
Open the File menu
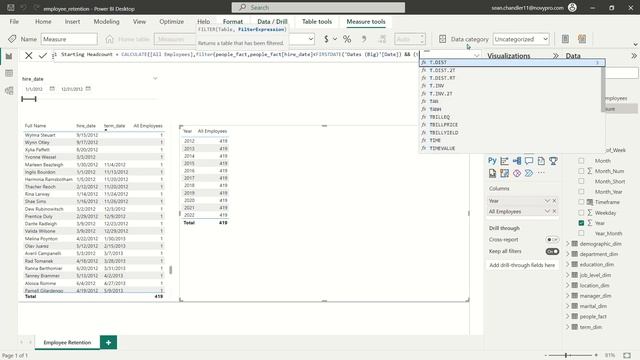click(14, 22)
